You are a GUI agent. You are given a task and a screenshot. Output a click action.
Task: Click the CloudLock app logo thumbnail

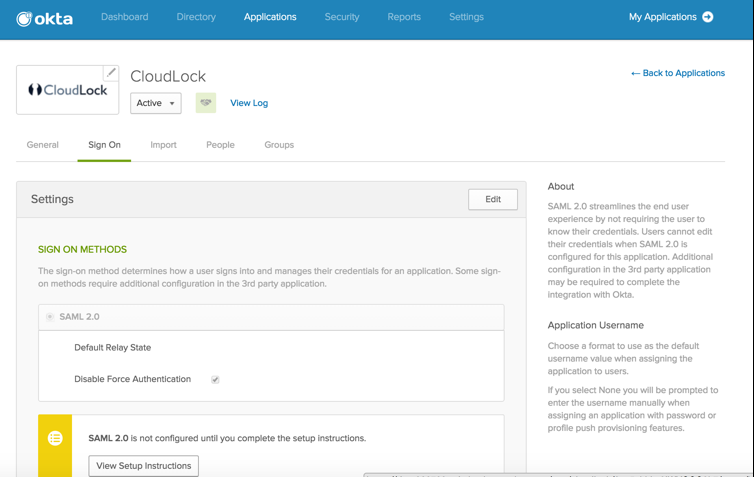67,90
